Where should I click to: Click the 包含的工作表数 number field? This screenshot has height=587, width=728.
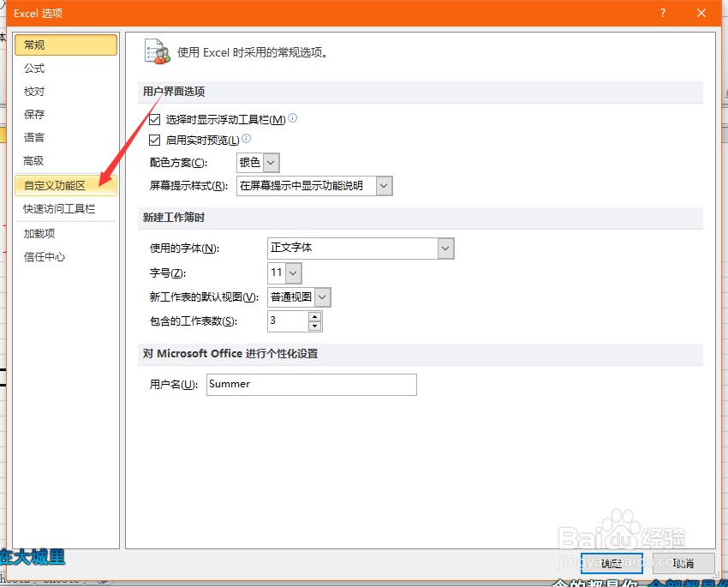click(x=288, y=321)
